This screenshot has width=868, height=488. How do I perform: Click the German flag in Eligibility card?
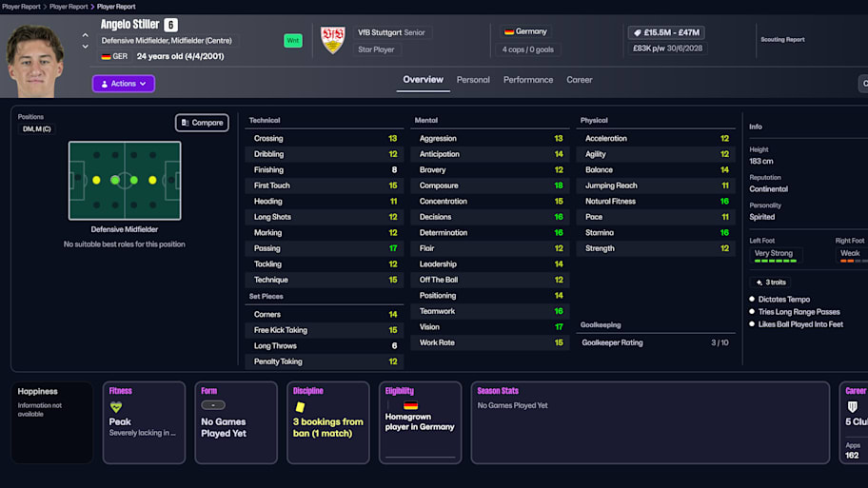pyautogui.click(x=410, y=405)
